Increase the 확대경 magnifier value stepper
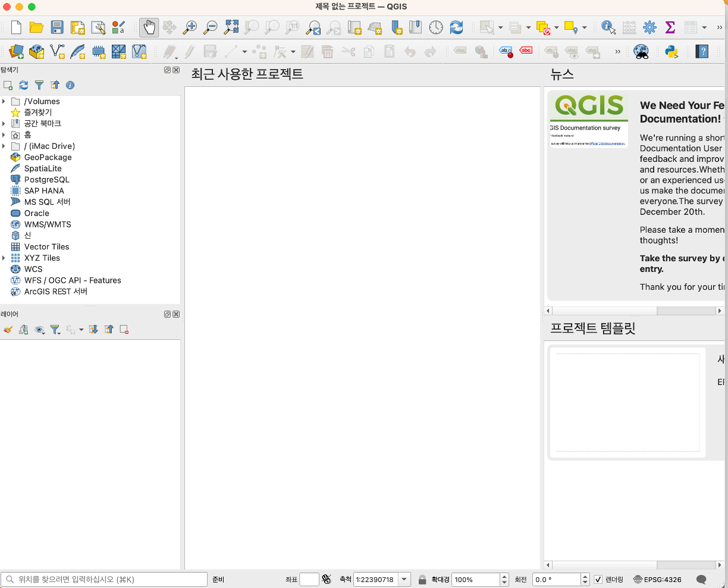 coord(504,577)
